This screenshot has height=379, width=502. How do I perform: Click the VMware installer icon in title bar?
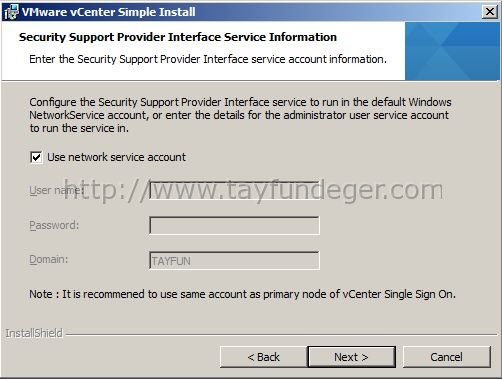point(11,12)
